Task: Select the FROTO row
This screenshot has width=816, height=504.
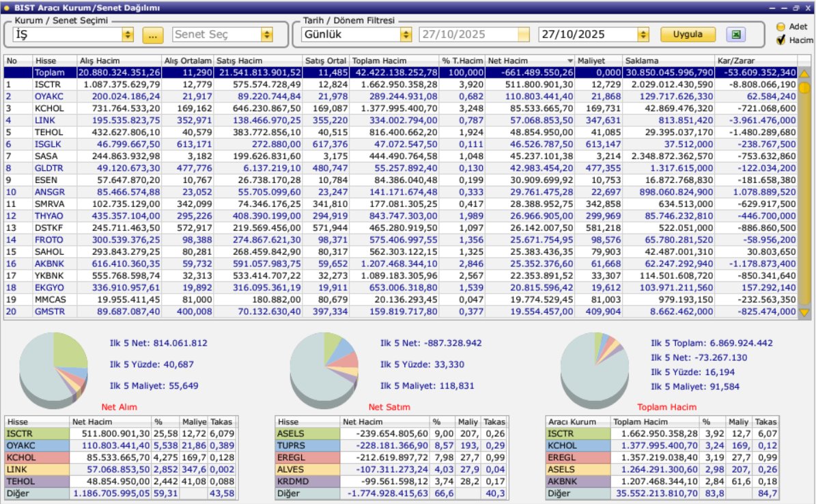Action: click(x=401, y=240)
